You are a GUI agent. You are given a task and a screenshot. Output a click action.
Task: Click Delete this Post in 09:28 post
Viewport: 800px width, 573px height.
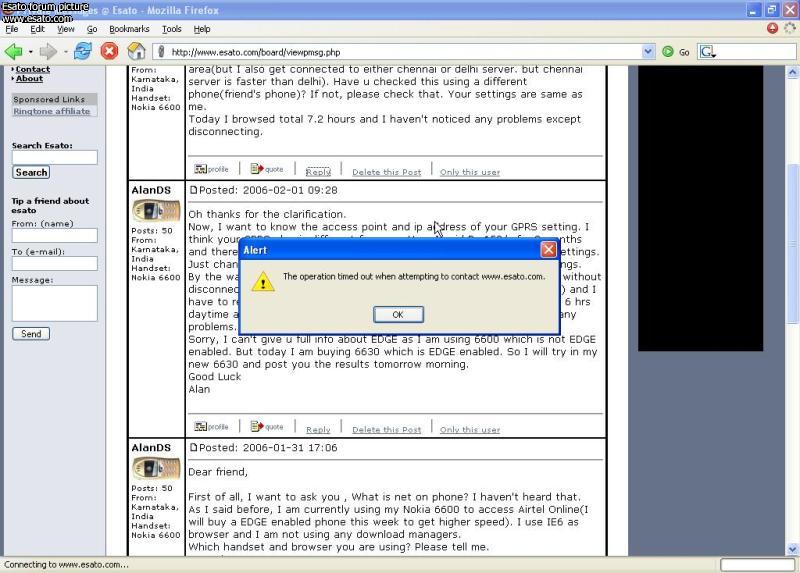pyautogui.click(x=387, y=430)
